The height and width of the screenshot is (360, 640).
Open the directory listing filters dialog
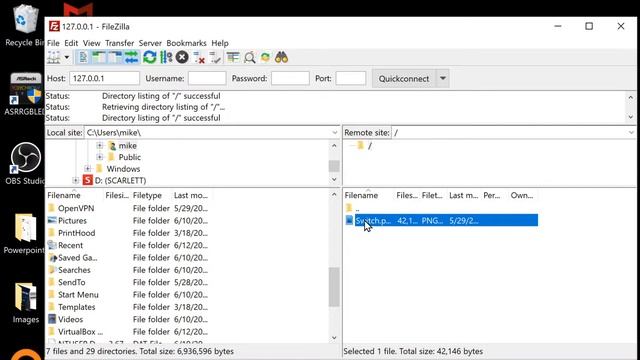(233, 58)
